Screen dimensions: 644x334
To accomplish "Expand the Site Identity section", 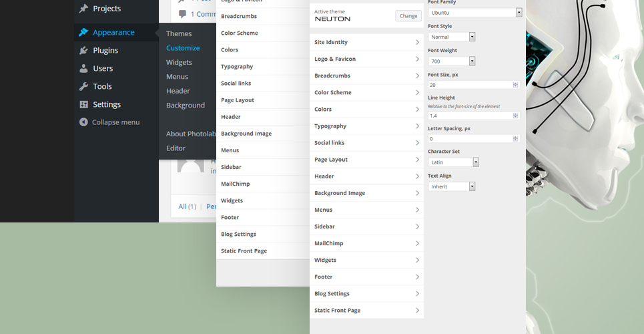I will pyautogui.click(x=366, y=42).
